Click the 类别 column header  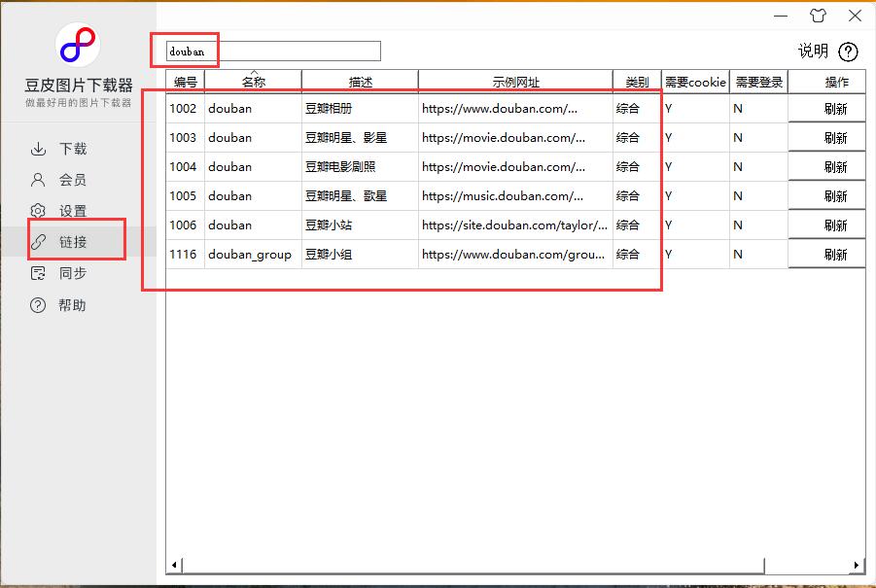[637, 82]
